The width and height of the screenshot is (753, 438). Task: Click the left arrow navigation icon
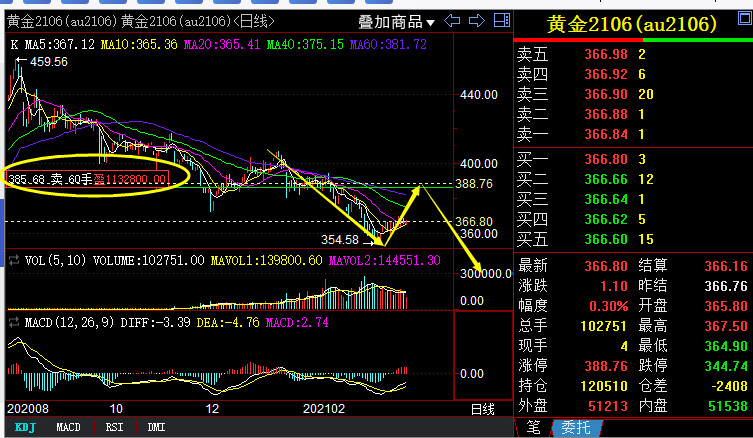[x=450, y=21]
